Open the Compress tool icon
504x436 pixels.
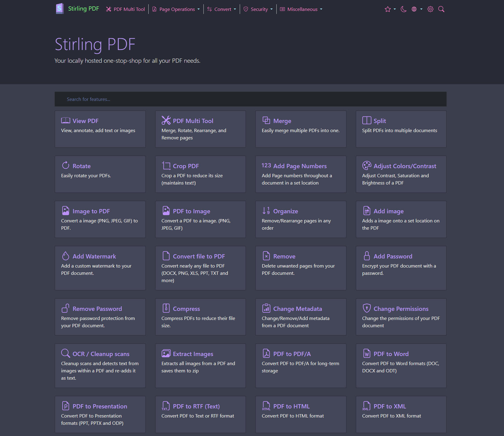coord(166,308)
